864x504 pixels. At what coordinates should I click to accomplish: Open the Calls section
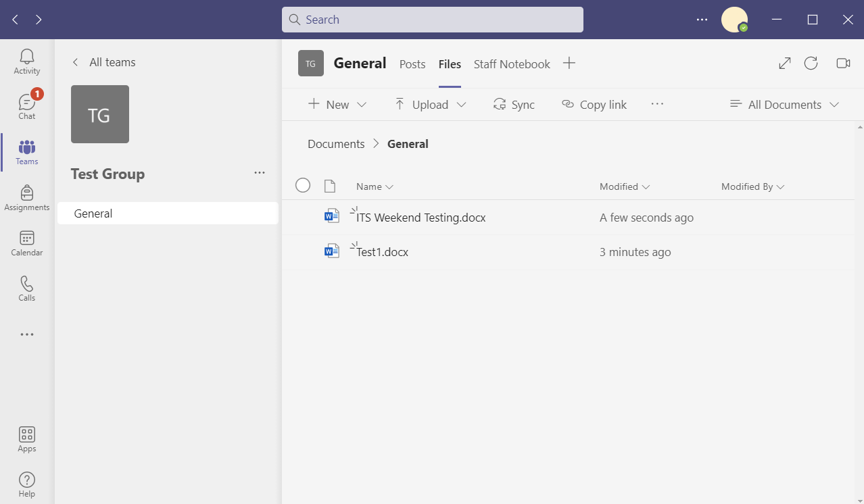pyautogui.click(x=26, y=287)
